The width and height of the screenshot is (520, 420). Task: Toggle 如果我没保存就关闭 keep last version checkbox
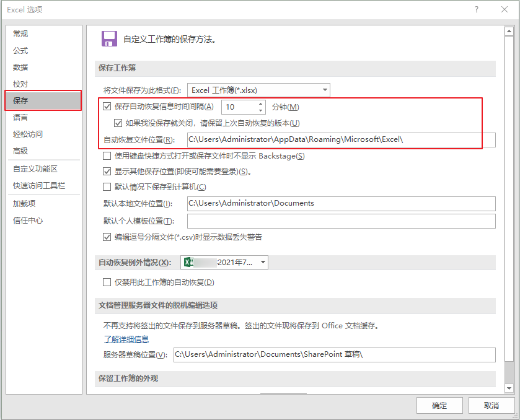point(118,123)
